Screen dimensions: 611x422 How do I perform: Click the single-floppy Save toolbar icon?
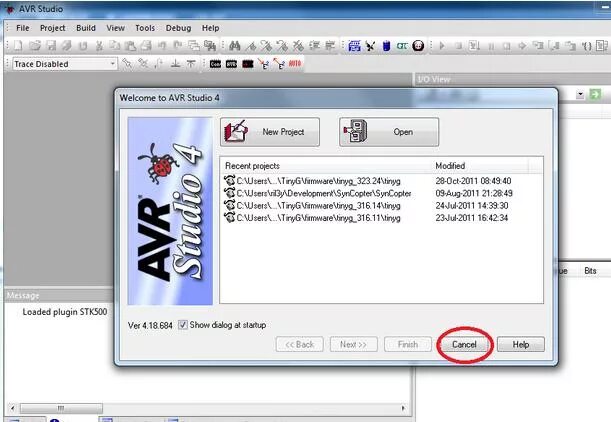click(x=51, y=46)
